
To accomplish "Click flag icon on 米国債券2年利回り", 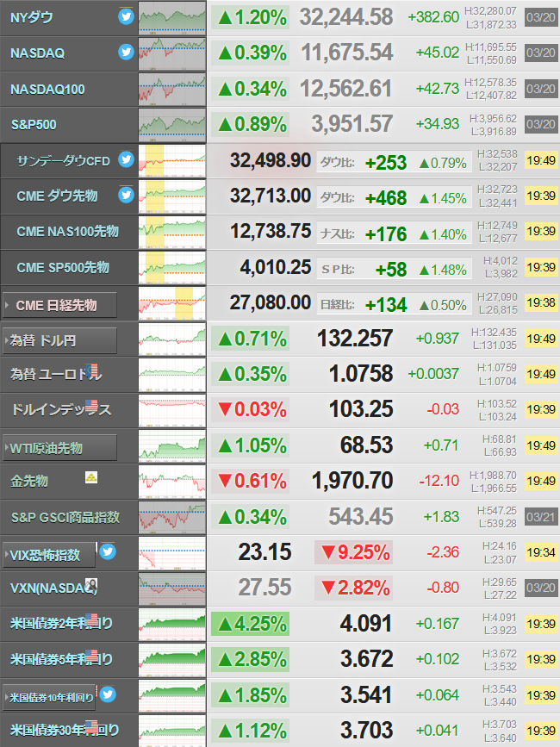I will coord(91,619).
